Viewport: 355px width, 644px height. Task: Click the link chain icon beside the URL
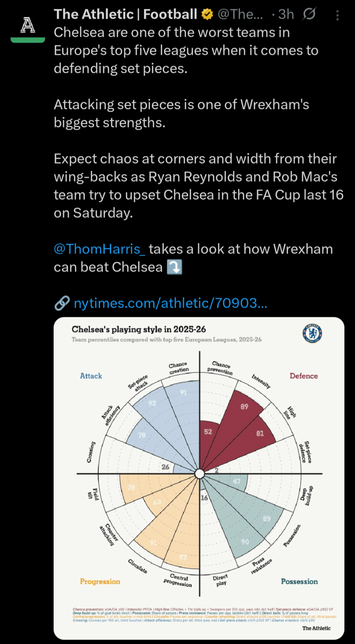tap(61, 303)
